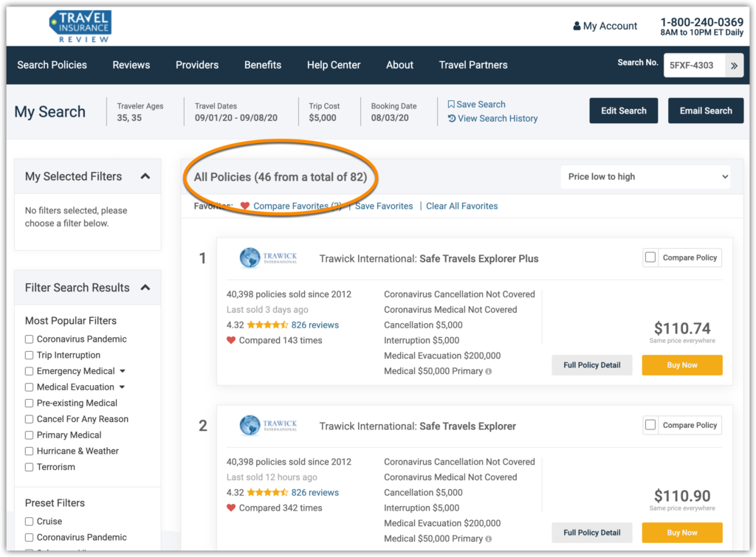Click phone number 1-800-240-0369
Viewport: 756px width, 557px height.
pyautogui.click(x=702, y=22)
